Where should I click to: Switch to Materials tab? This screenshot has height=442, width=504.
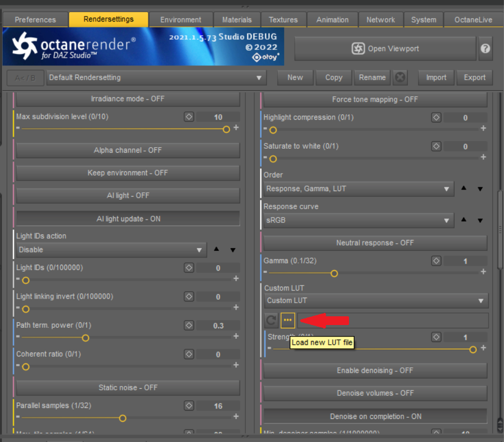[x=237, y=20]
